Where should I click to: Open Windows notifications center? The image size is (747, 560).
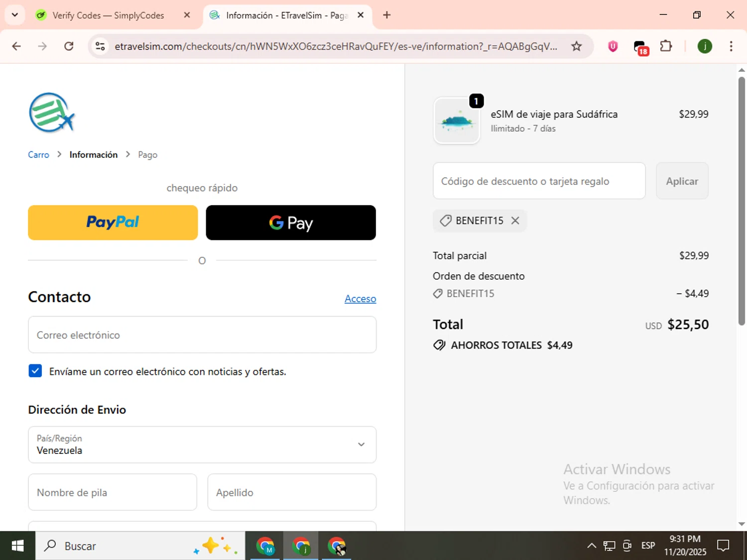click(x=723, y=546)
